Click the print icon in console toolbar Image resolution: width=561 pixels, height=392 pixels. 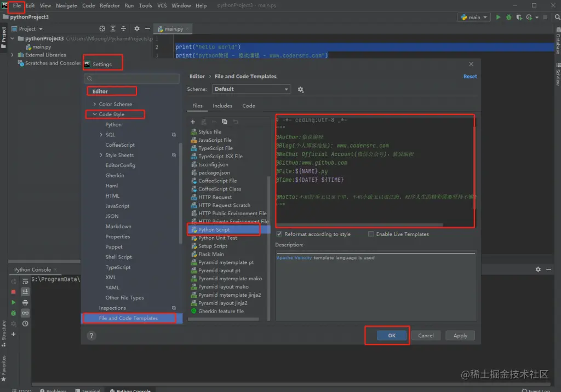[25, 303]
